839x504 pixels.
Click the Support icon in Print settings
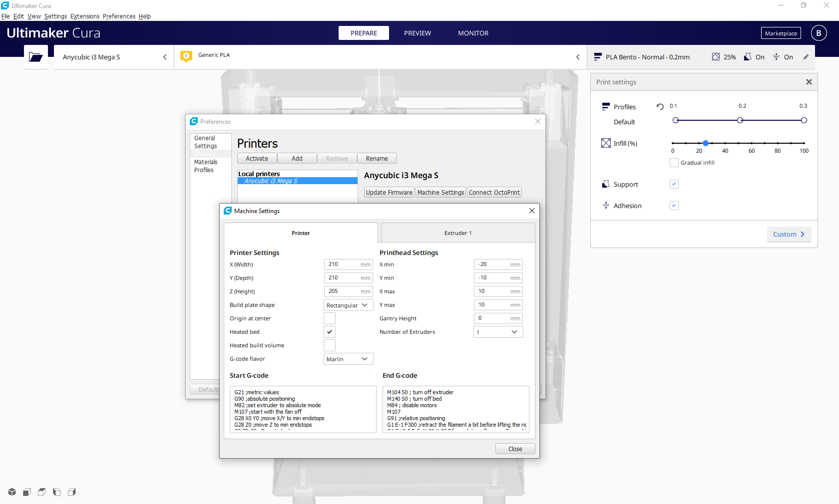pos(606,184)
